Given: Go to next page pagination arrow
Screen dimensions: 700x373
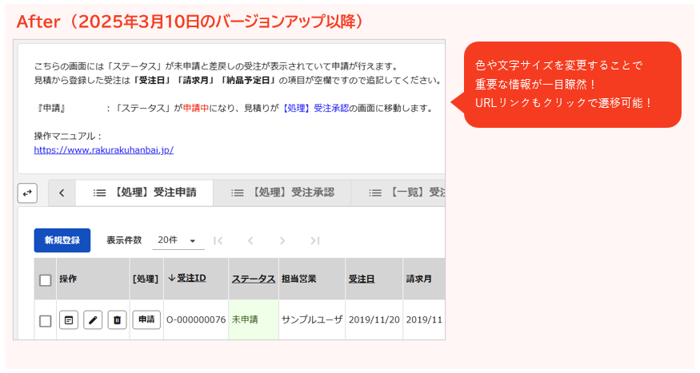Looking at the screenshot, I should pyautogui.click(x=282, y=240).
